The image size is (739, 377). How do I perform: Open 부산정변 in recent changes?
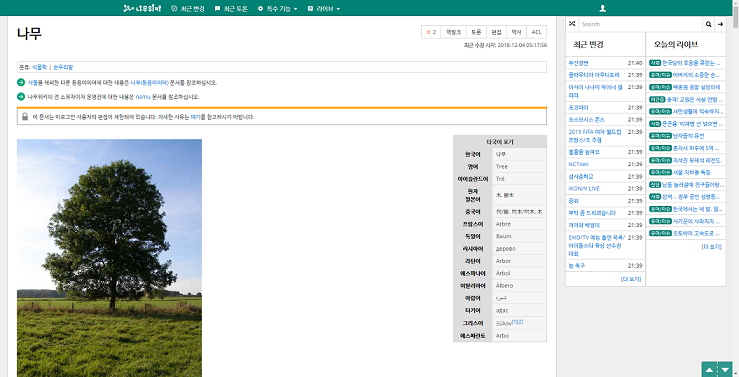pyautogui.click(x=578, y=63)
